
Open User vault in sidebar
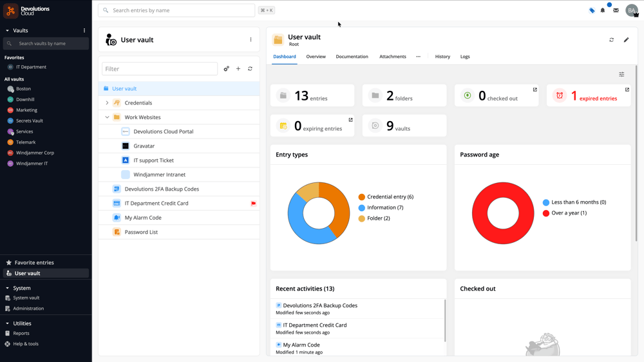pyautogui.click(x=46, y=273)
